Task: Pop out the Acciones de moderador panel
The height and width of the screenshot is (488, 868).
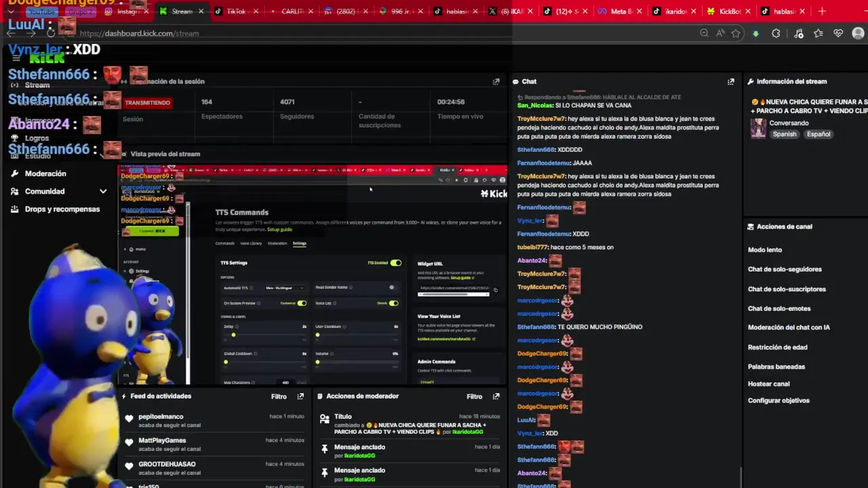Action: [496, 396]
